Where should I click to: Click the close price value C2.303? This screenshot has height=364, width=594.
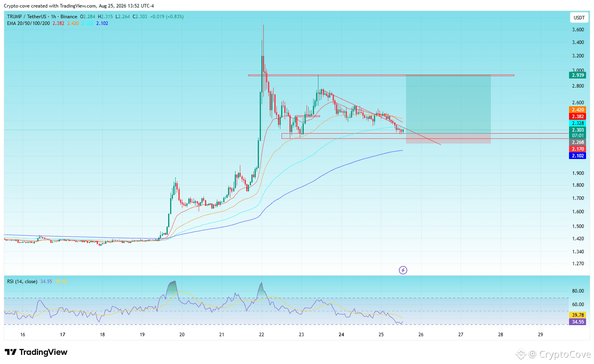pyautogui.click(x=140, y=17)
